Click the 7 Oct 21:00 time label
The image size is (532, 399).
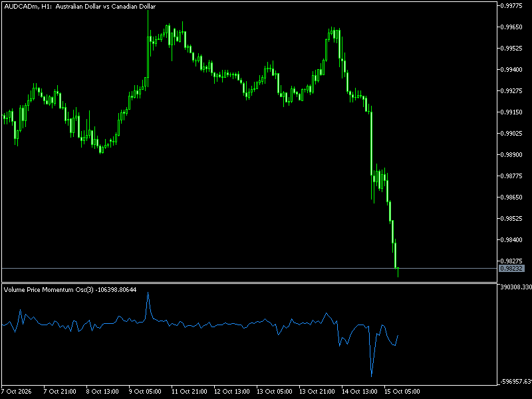60,391
